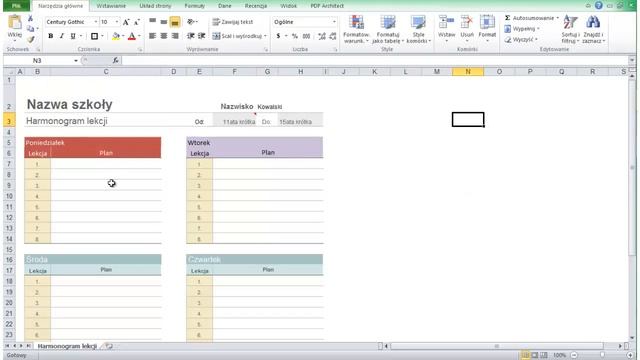Image resolution: width=640 pixels, height=360 pixels.
Task: Select the N column header
Action: pyautogui.click(x=468, y=71)
